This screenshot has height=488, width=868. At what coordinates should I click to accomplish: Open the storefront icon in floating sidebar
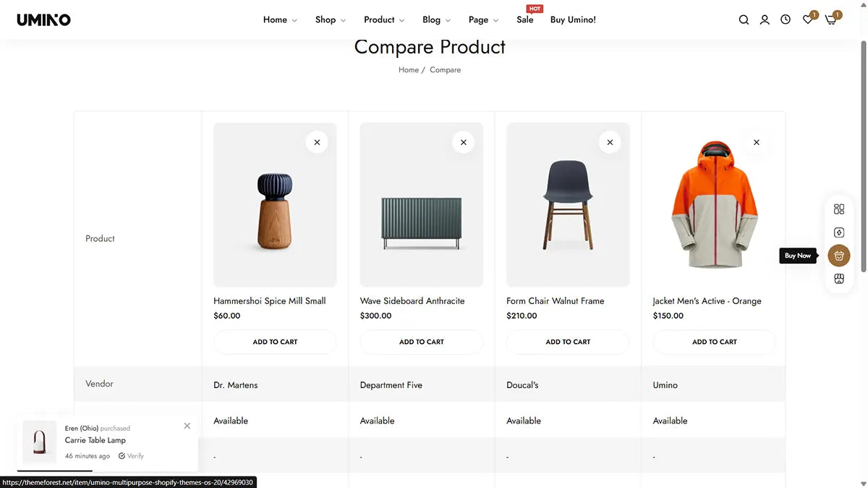pos(838,278)
